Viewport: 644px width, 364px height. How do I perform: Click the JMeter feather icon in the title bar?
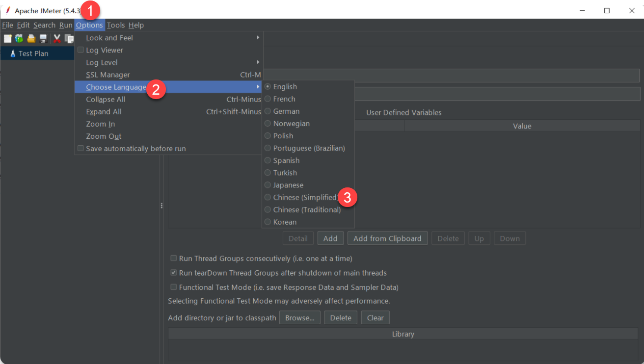[x=8, y=10]
